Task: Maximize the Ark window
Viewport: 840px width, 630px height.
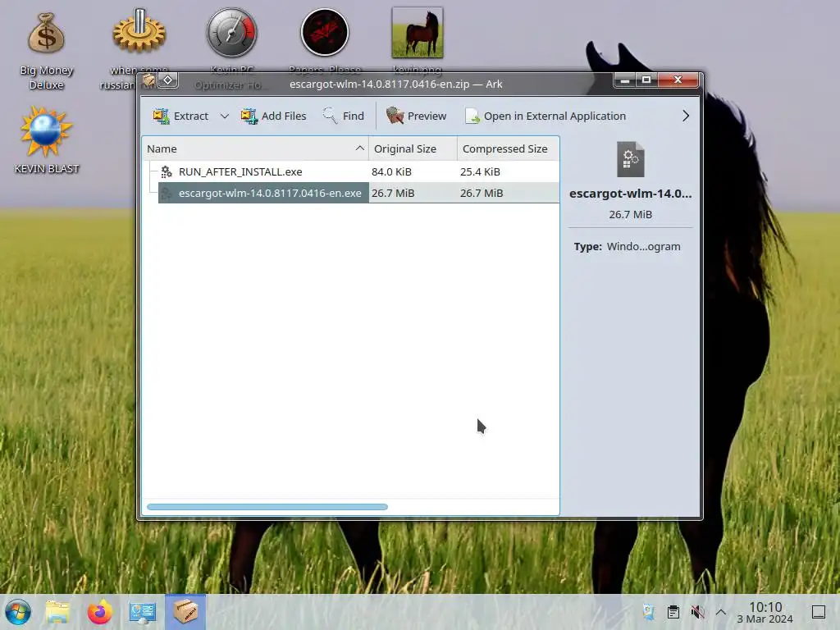Action: tap(646, 80)
